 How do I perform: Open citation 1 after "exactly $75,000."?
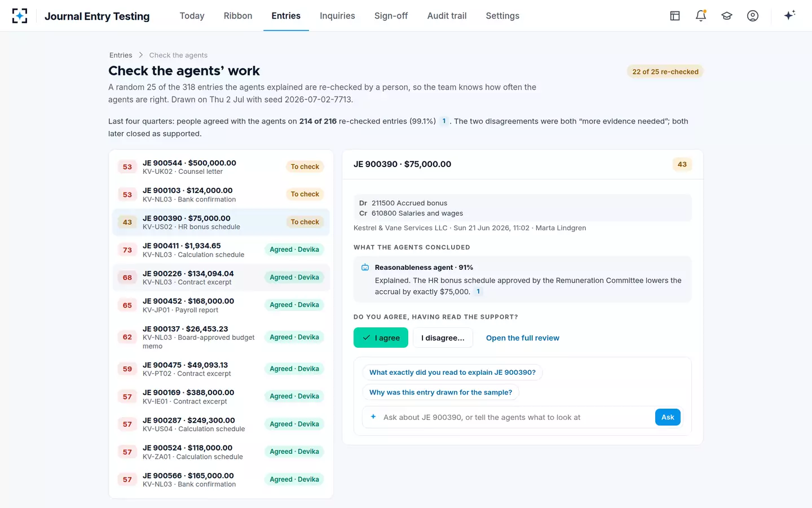(x=478, y=292)
